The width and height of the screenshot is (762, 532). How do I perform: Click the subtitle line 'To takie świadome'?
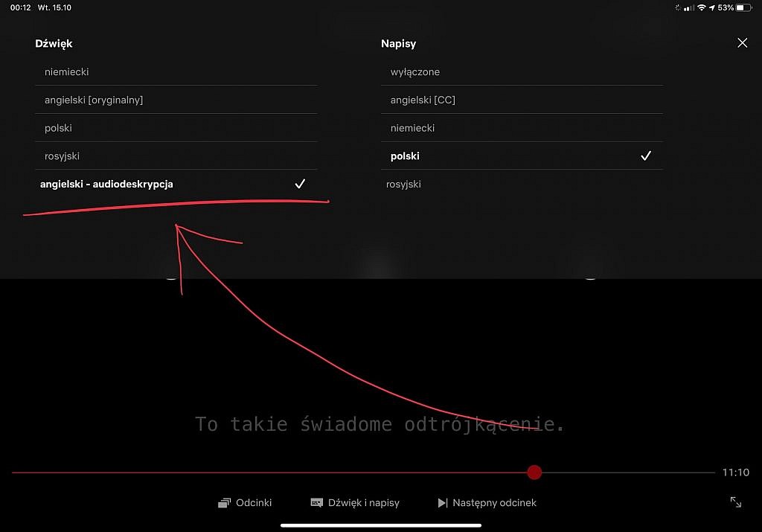tap(293, 424)
